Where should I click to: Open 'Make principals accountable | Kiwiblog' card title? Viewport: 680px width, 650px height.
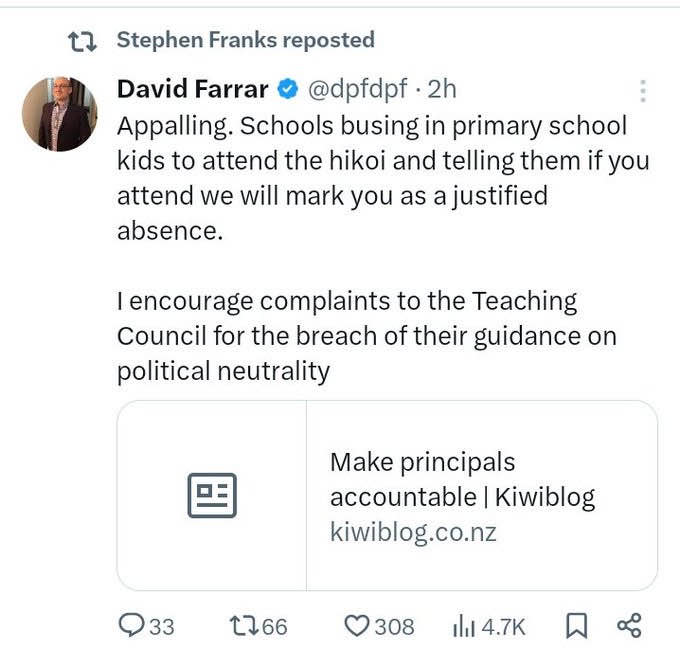pos(462,479)
